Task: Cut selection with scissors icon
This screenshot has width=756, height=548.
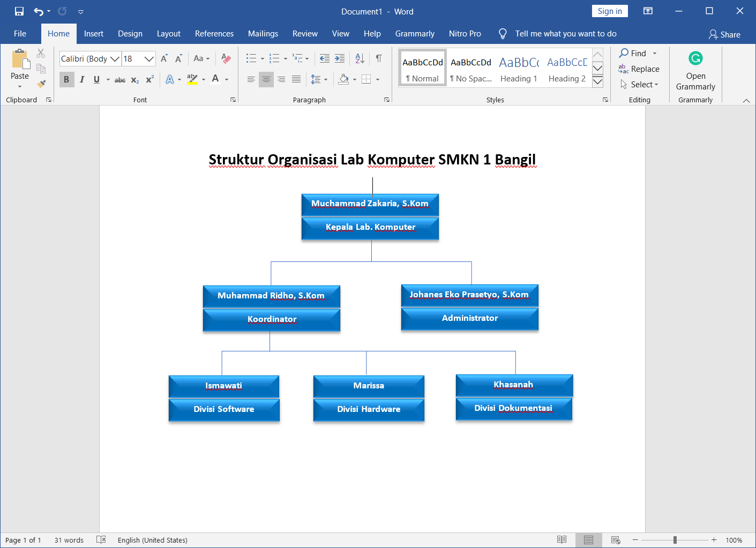Action: point(41,53)
